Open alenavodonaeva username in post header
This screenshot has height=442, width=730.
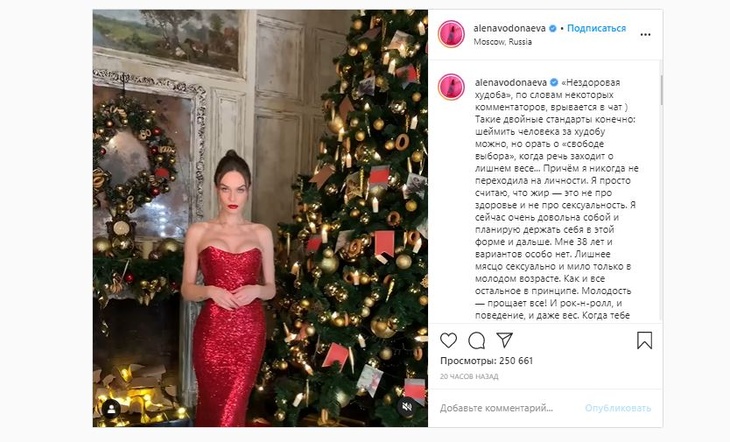[509, 28]
